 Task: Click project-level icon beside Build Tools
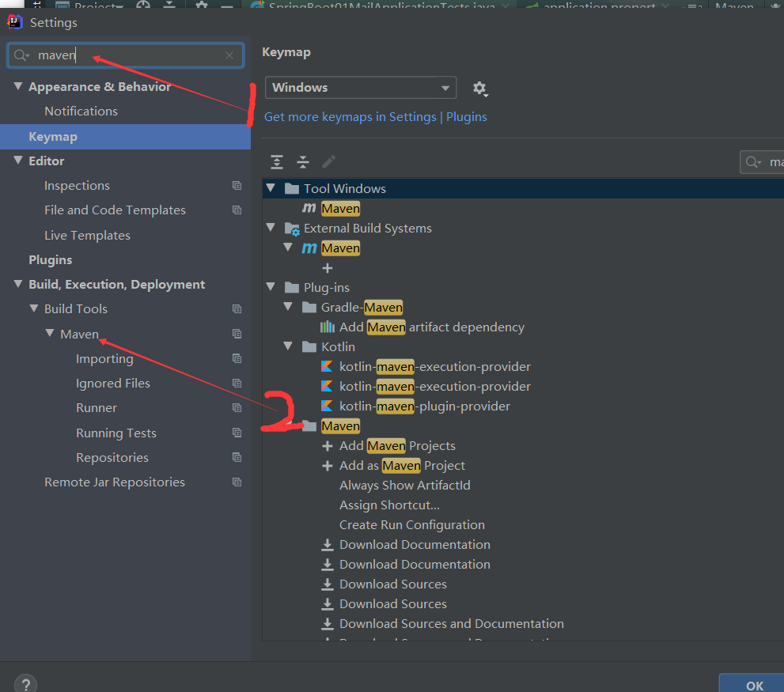[x=237, y=309]
